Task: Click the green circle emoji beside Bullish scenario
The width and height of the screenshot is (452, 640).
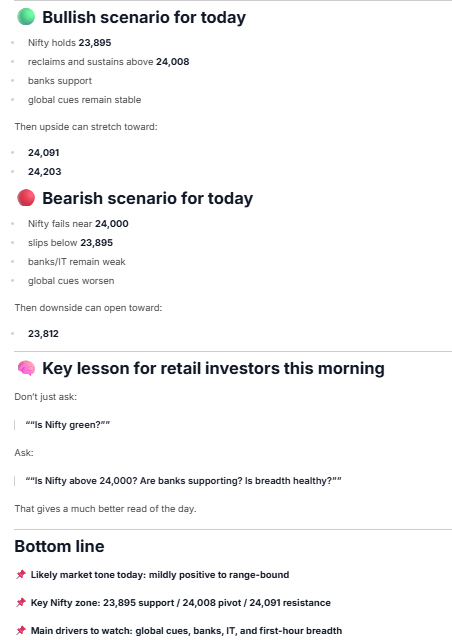Action: pos(26,17)
